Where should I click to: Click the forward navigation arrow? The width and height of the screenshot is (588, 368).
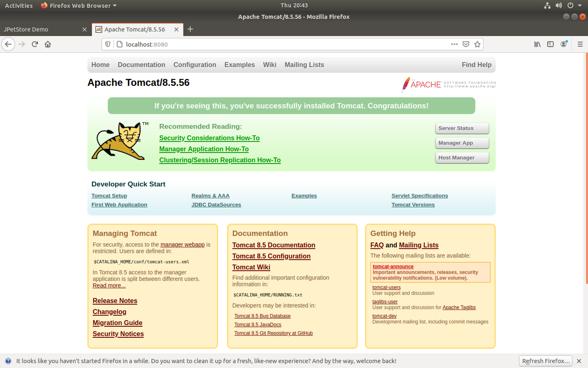tap(22, 44)
